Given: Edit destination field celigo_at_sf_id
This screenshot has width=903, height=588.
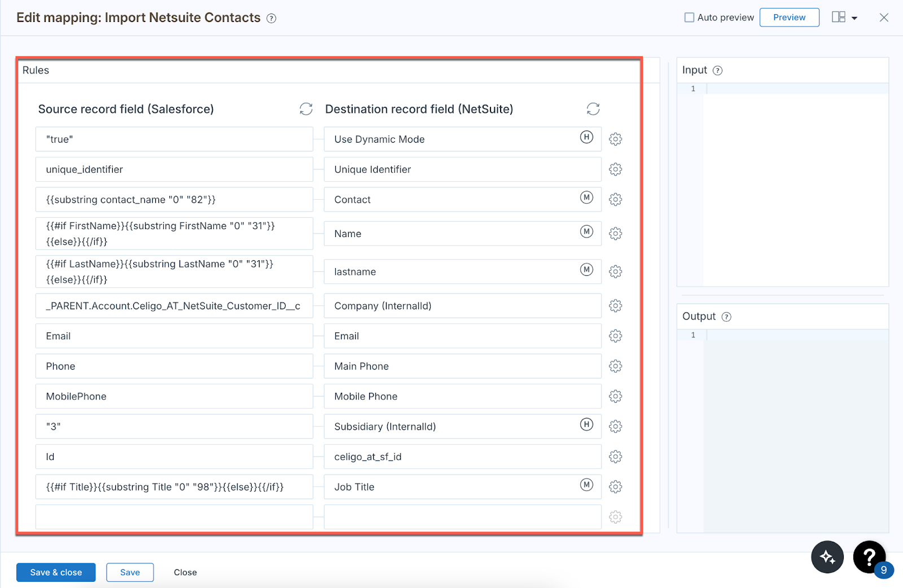Looking at the screenshot, I should (462, 457).
